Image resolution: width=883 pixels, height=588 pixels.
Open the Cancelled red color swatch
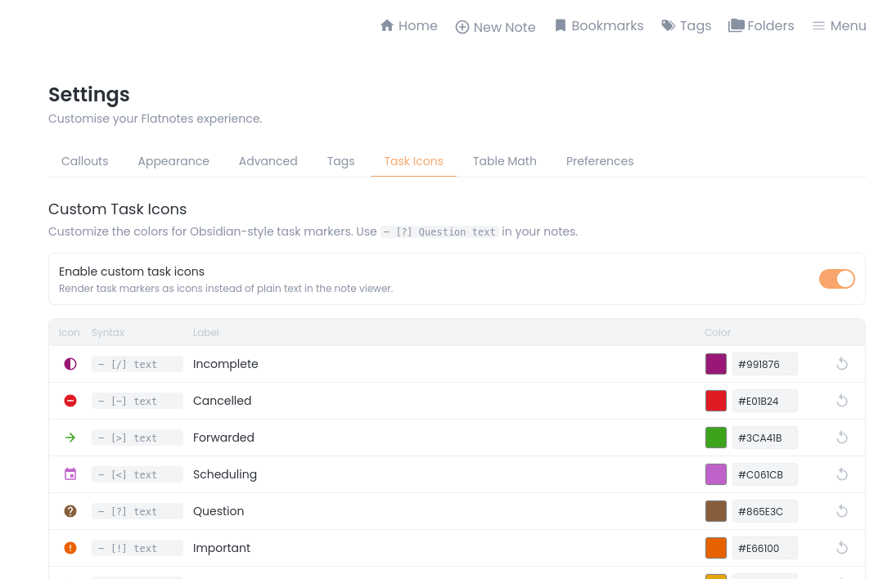click(716, 401)
